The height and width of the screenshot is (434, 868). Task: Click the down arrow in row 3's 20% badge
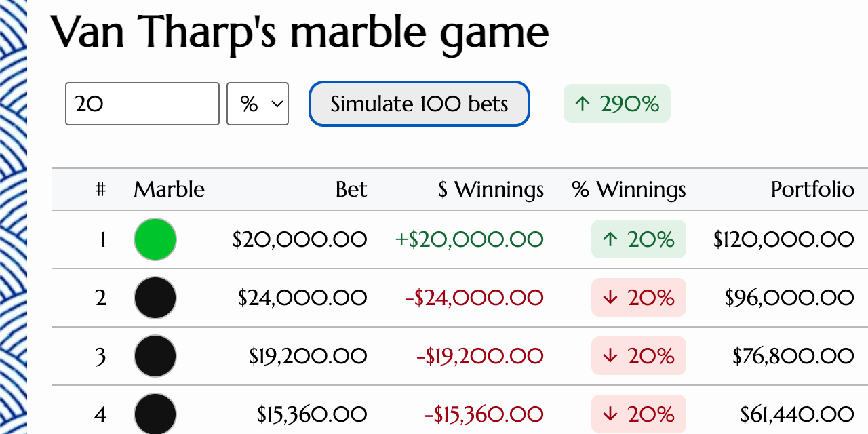click(611, 355)
